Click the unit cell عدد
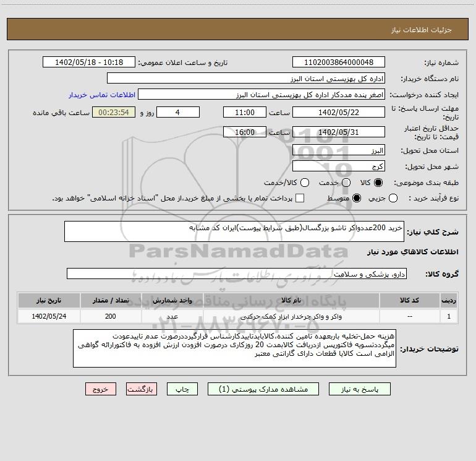 click(x=172, y=316)
